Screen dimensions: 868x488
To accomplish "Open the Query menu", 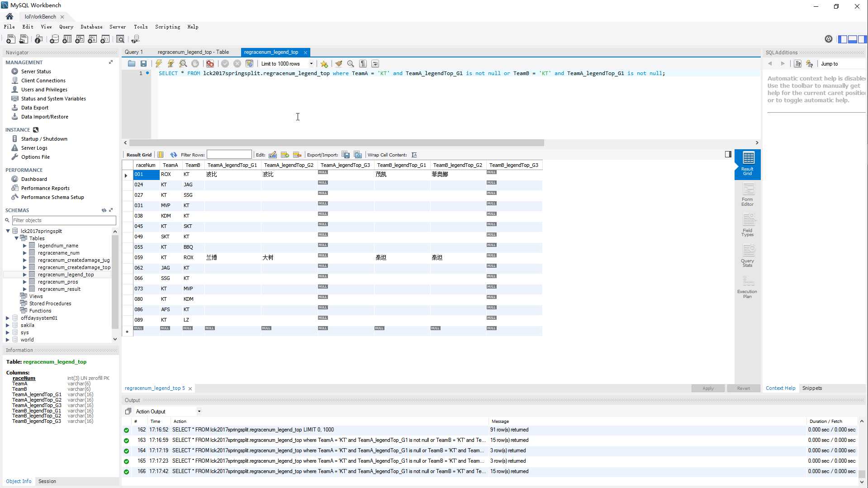I will (x=66, y=27).
